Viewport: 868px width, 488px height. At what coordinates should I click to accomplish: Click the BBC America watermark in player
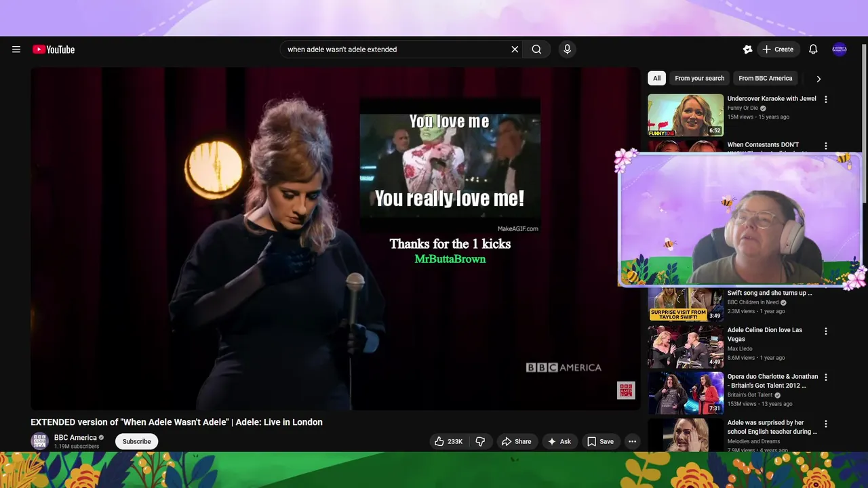tap(626, 390)
